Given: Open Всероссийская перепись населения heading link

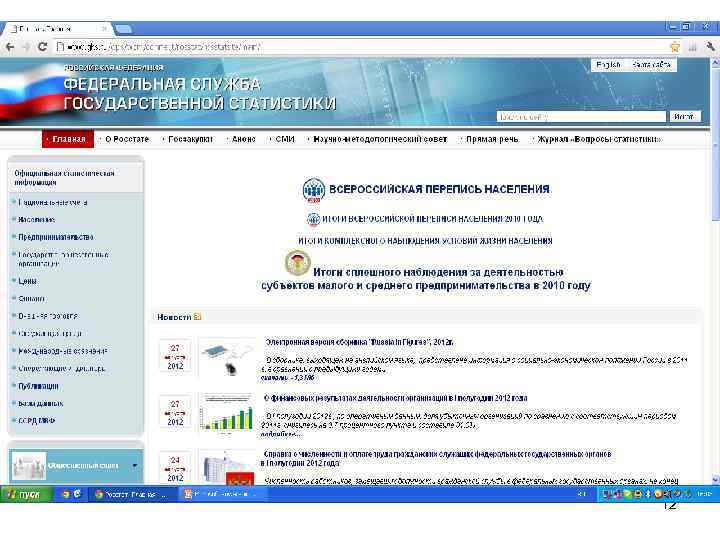Looking at the screenshot, I should 439,189.
